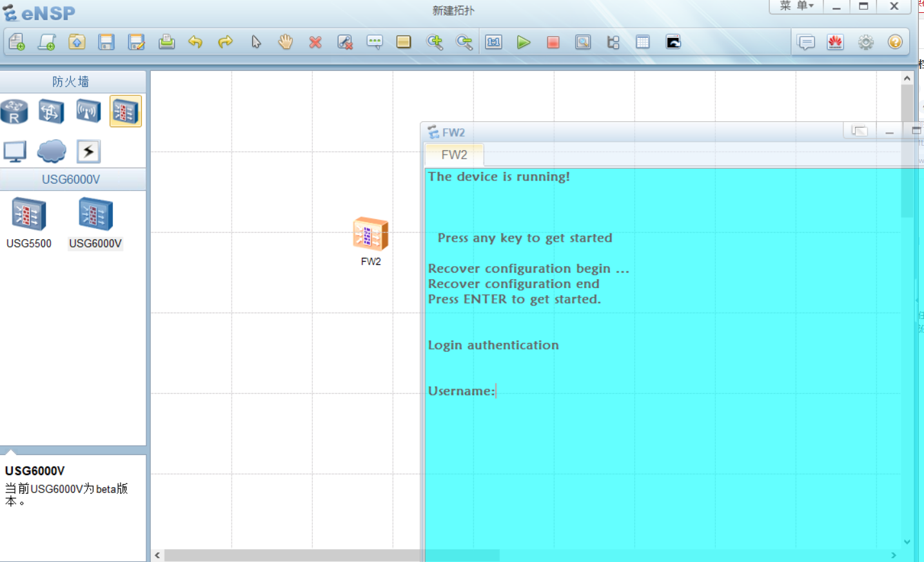
Task: Click the 新建拓扑 window title
Action: point(453,11)
